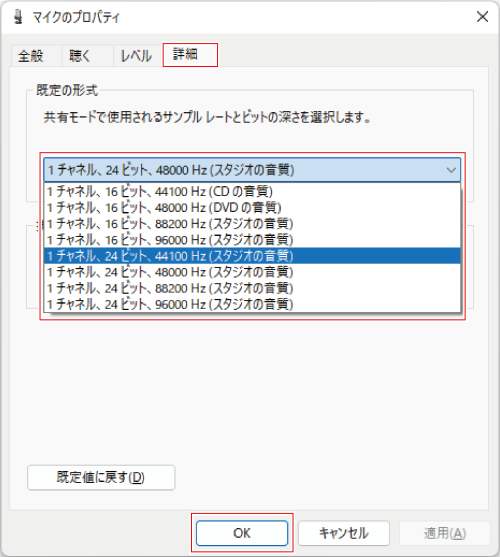Choose 24 ビット 88200 Hz studio quality
Screen dimensions: 500x557
(x=252, y=288)
